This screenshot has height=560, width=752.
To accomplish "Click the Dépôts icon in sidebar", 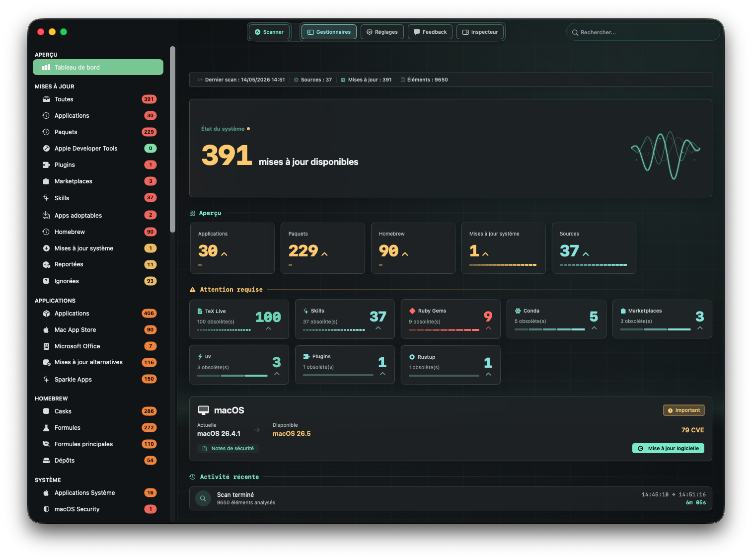I will (x=46, y=461).
